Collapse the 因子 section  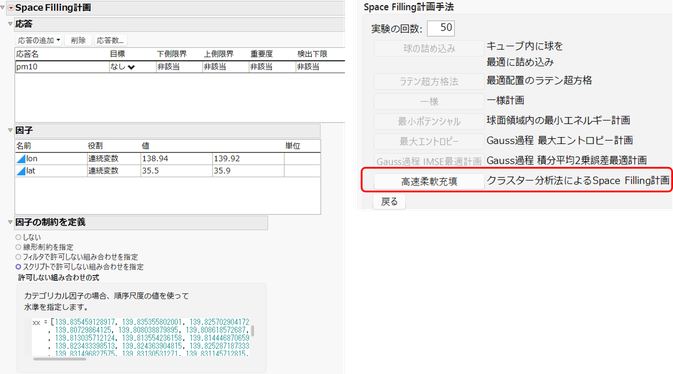click(10, 130)
